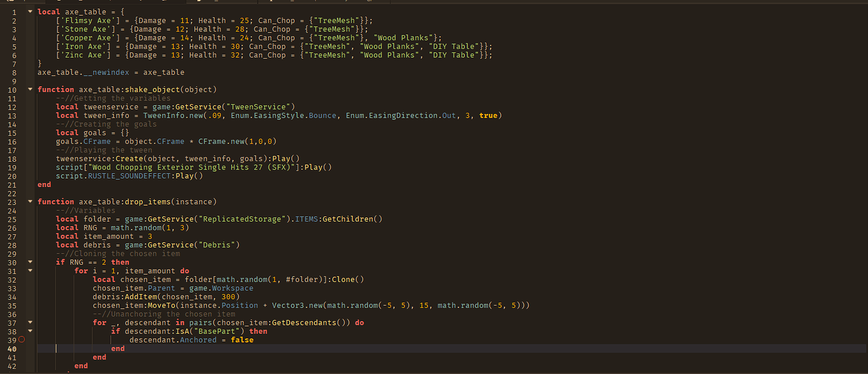Image resolution: width=868 pixels, height=374 pixels.
Task: Click the Debris string on line 28
Action: [223, 244]
